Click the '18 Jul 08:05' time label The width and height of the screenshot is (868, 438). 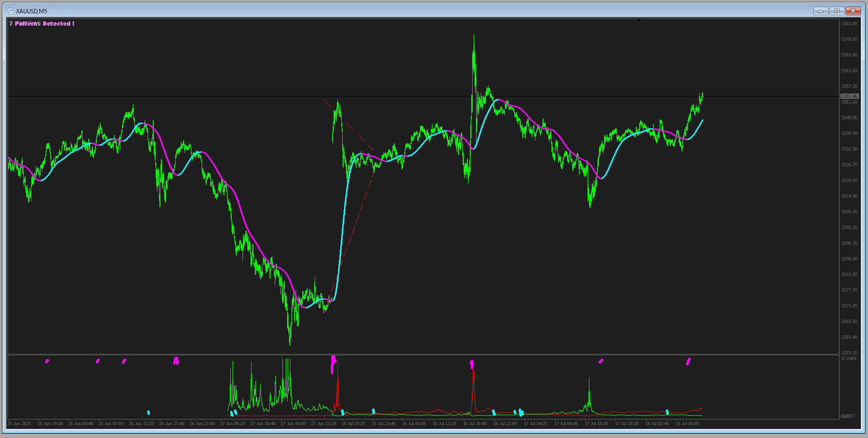pyautogui.click(x=688, y=424)
